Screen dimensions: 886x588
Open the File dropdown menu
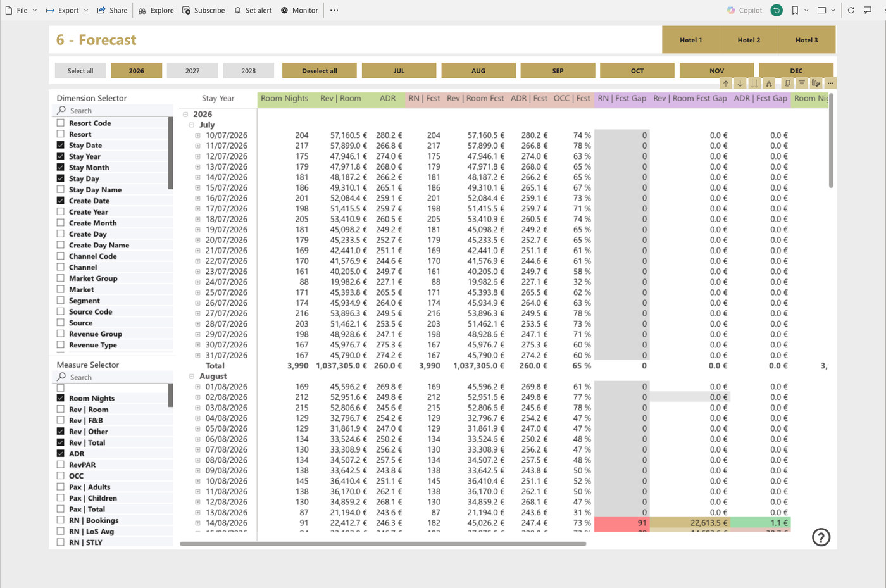click(x=22, y=10)
